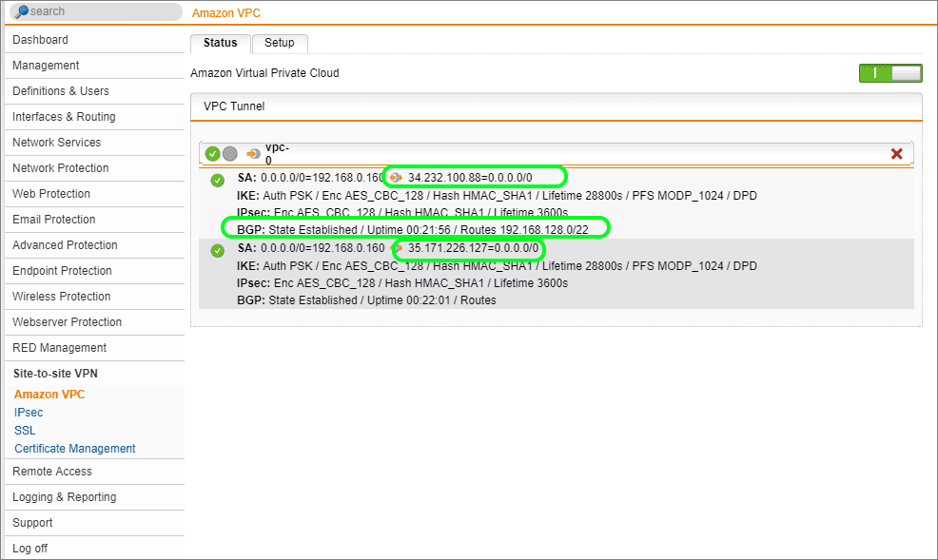Click green check for 34.232.100.88 tunnel
Image resolution: width=938 pixels, height=560 pixels.
click(x=218, y=180)
